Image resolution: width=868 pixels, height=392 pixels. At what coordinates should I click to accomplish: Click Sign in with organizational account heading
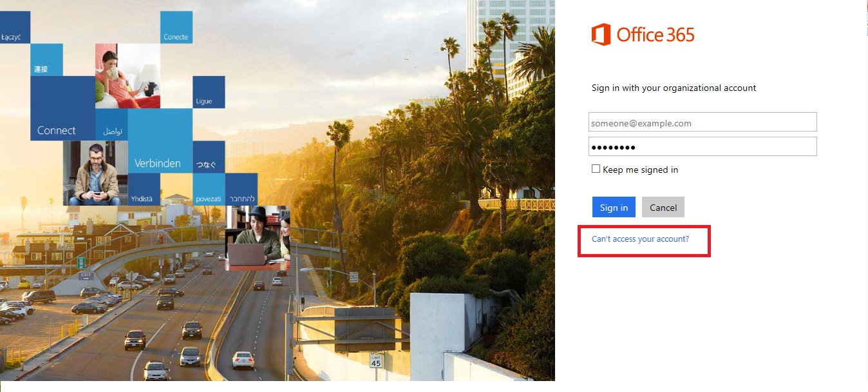click(x=674, y=88)
